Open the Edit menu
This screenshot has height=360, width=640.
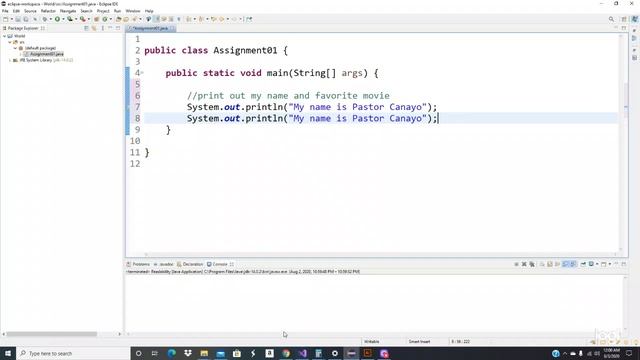point(16,11)
